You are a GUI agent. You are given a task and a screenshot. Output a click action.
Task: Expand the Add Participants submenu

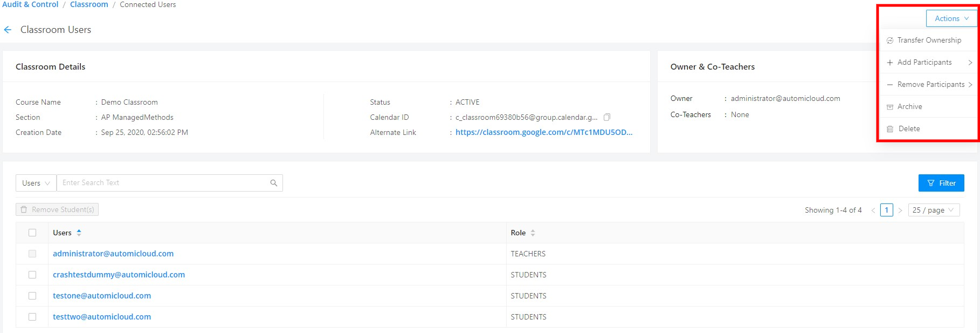click(929, 63)
